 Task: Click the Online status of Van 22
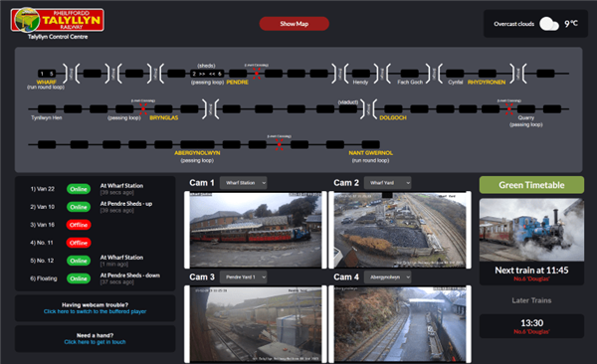click(79, 189)
